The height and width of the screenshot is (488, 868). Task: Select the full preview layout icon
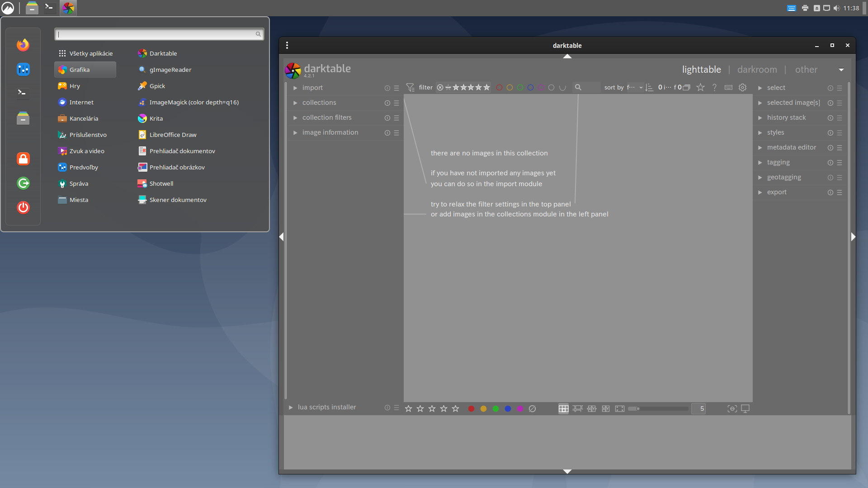click(620, 408)
